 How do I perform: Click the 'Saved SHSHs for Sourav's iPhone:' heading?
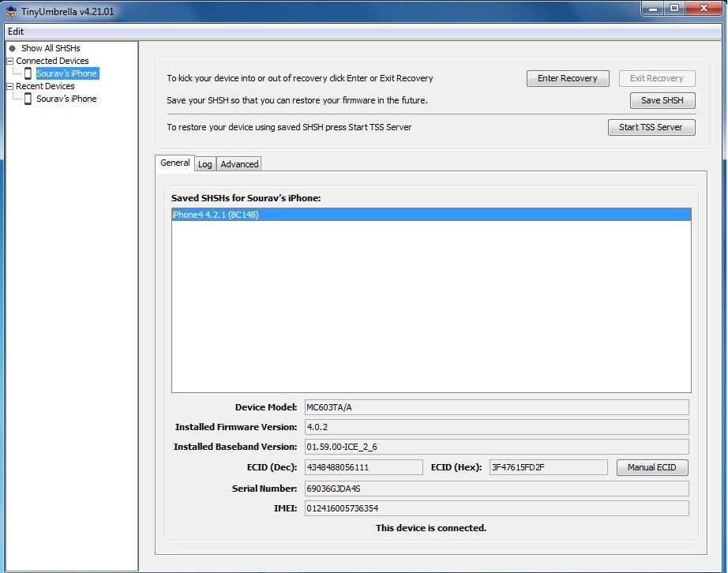[x=246, y=198]
